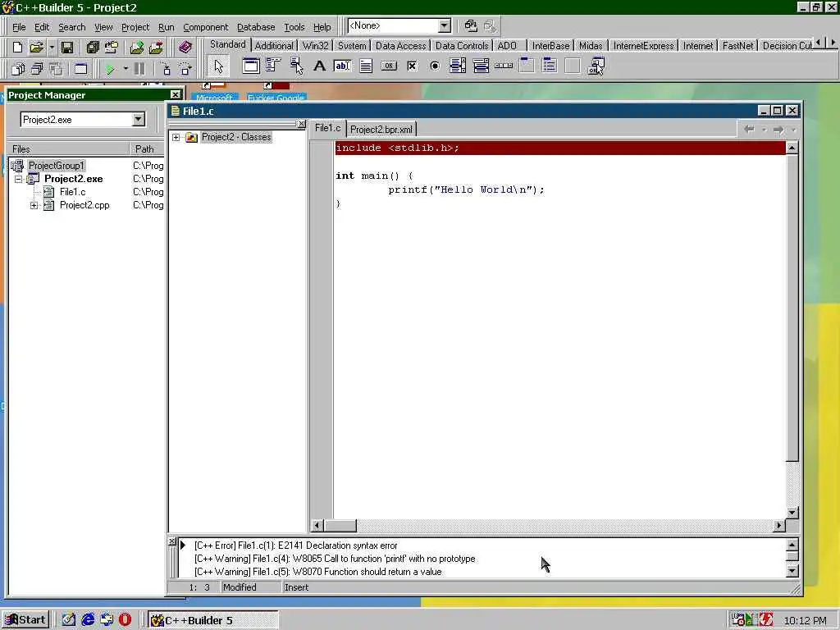
Task: Select the Edit component icon (ab)
Action: pyautogui.click(x=342, y=66)
